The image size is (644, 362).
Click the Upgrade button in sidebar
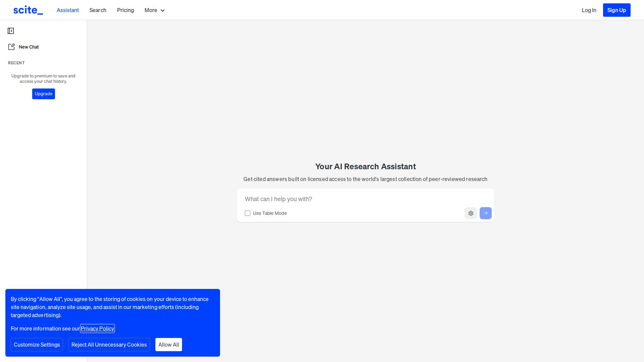(44, 94)
